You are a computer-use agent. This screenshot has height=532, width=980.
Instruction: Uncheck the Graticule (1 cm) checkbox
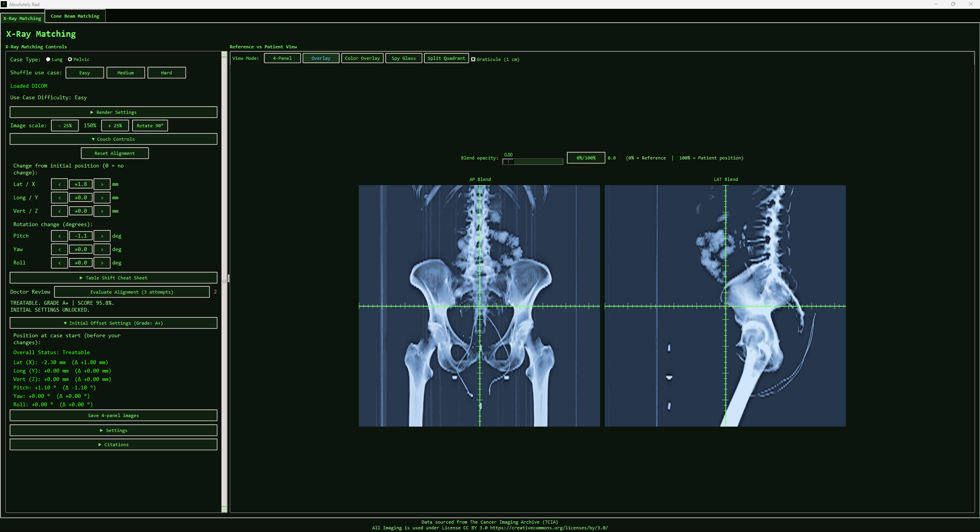click(x=473, y=59)
